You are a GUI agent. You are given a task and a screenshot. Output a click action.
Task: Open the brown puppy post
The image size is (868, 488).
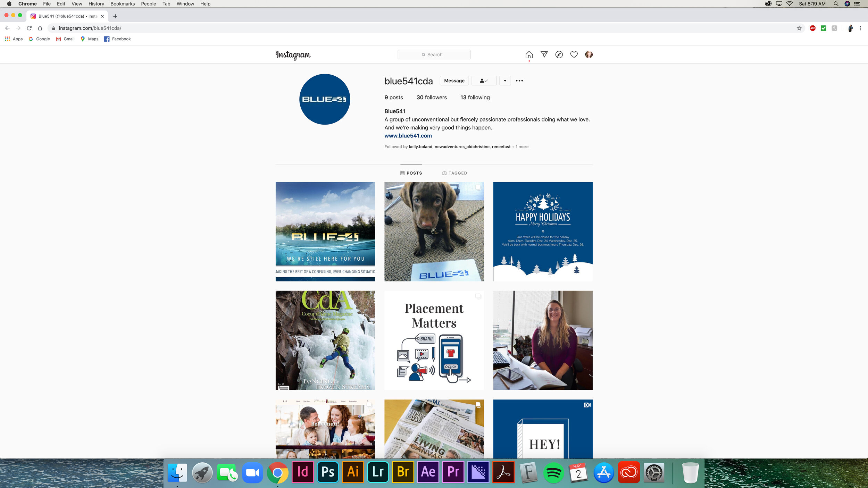[434, 232]
